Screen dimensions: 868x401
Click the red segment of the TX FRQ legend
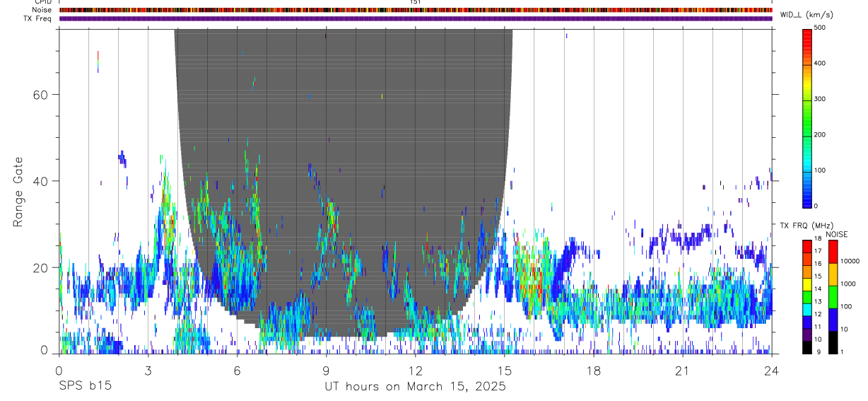tap(807, 245)
